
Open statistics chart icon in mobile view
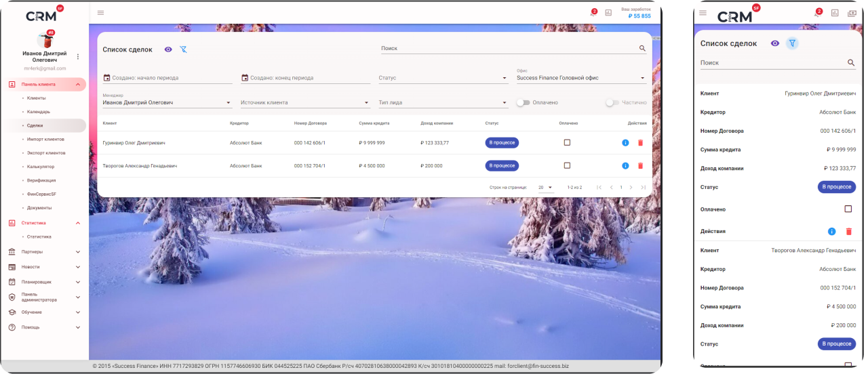click(x=835, y=13)
